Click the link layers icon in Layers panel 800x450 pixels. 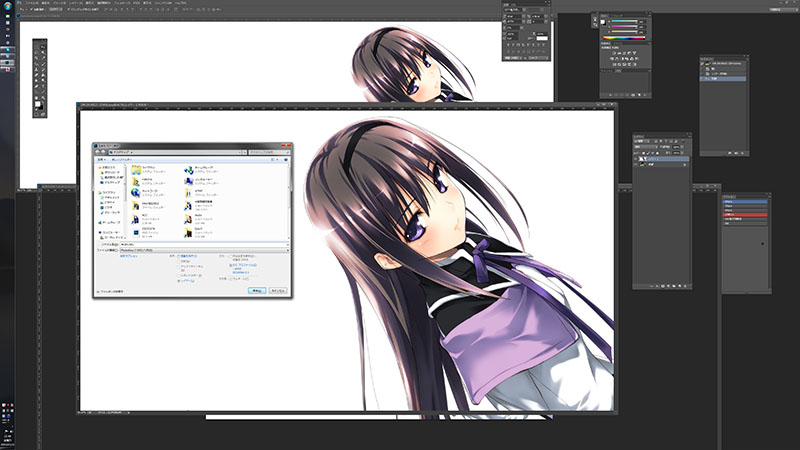click(x=651, y=286)
